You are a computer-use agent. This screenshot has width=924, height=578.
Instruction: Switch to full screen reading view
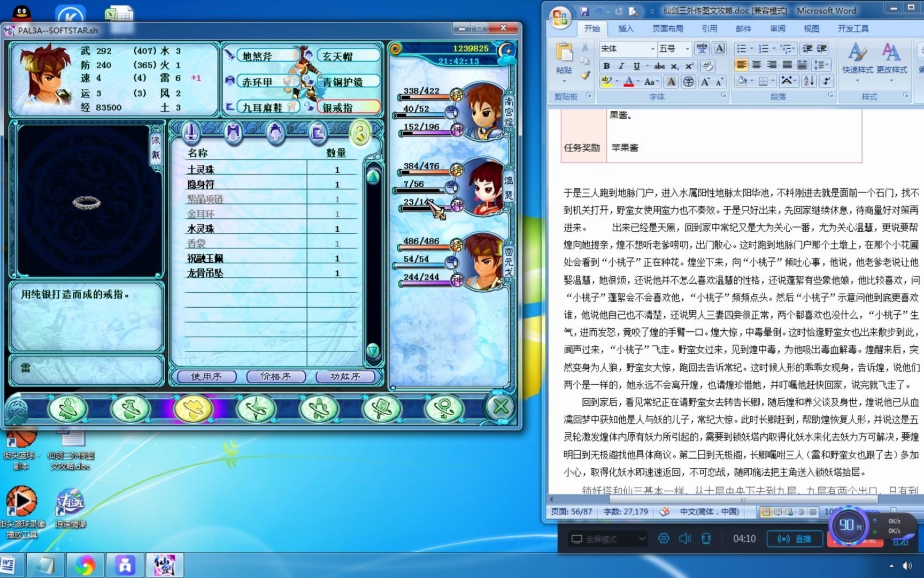777,512
